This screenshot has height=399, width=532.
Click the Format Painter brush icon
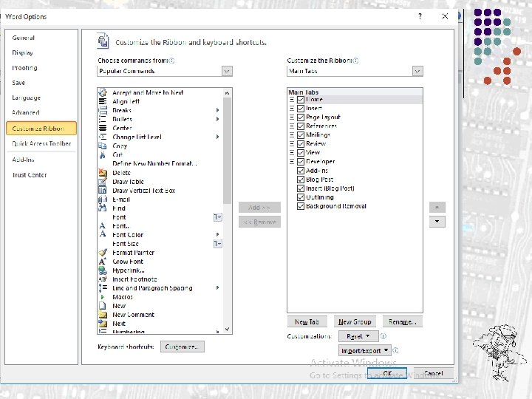click(103, 253)
